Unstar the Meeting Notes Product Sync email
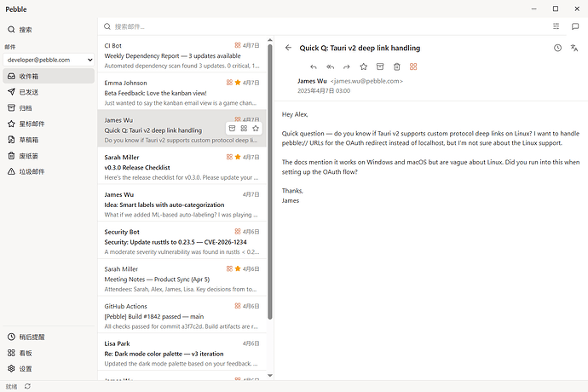 tap(238, 268)
